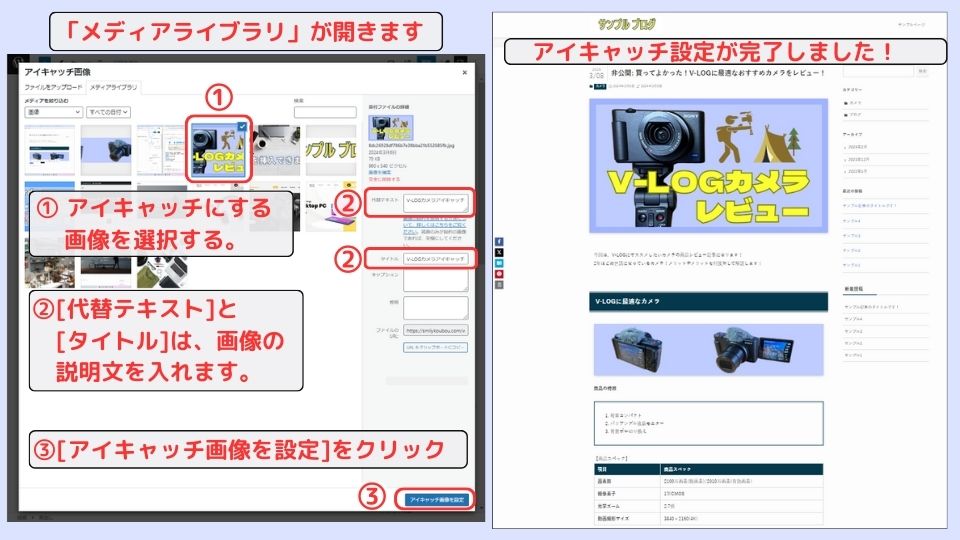Viewport: 960px width, 540px height.
Task: Select the blog page screenshot thumbnail
Action: coord(50,151)
